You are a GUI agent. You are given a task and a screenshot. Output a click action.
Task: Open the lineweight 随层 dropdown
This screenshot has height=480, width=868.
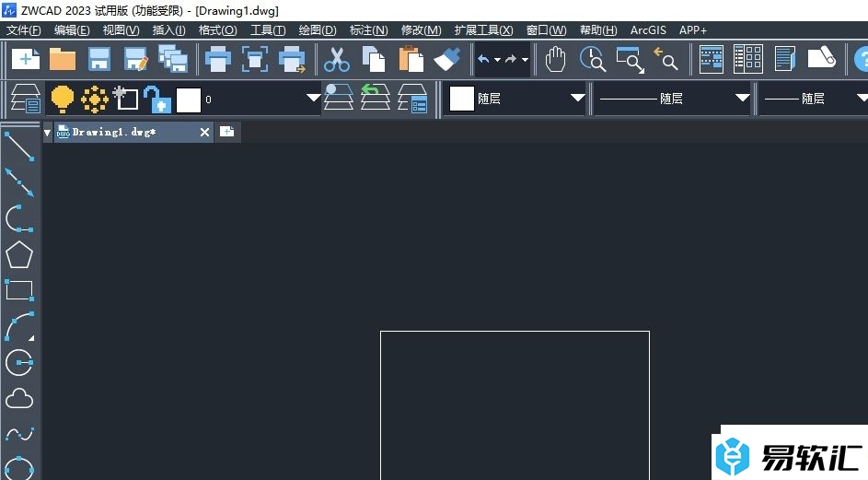pos(862,98)
